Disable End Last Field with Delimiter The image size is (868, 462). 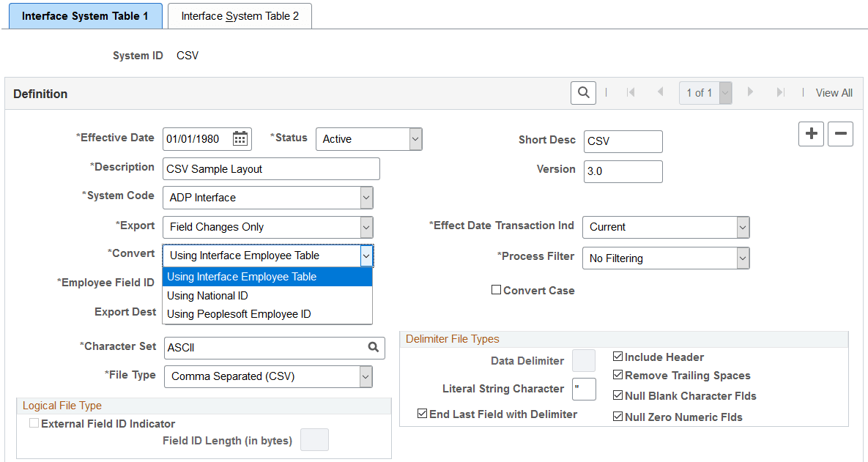423,413
